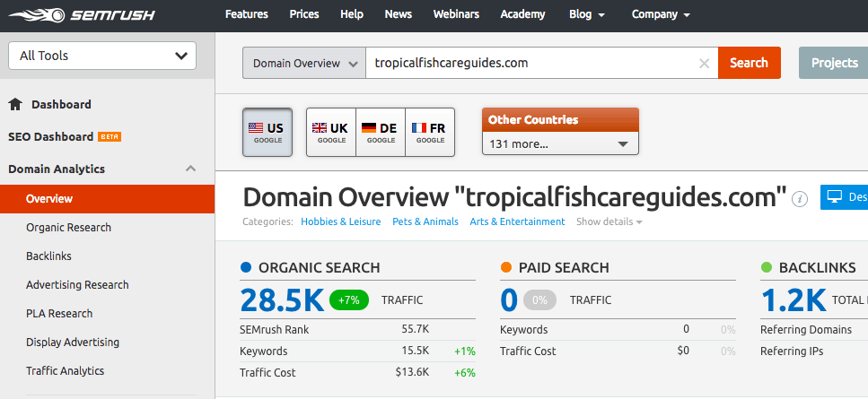The width and height of the screenshot is (868, 399).
Task: Click the PAID SEARCH heading
Action: tap(564, 267)
